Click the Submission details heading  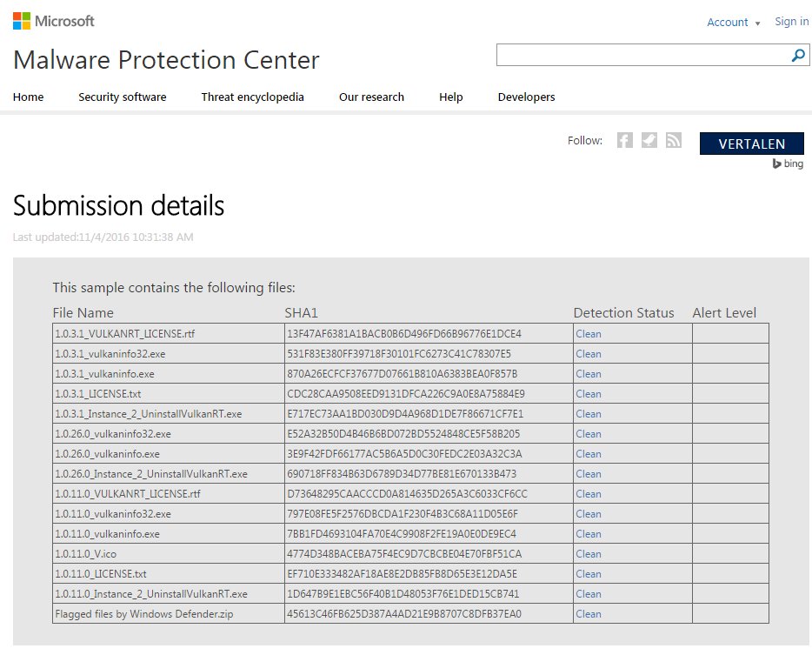coord(118,206)
